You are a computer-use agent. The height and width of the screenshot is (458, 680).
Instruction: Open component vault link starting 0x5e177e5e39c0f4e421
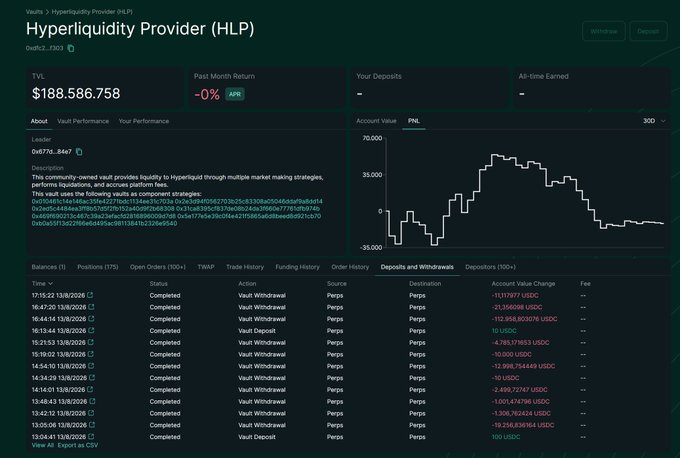pyautogui.click(x=249, y=216)
